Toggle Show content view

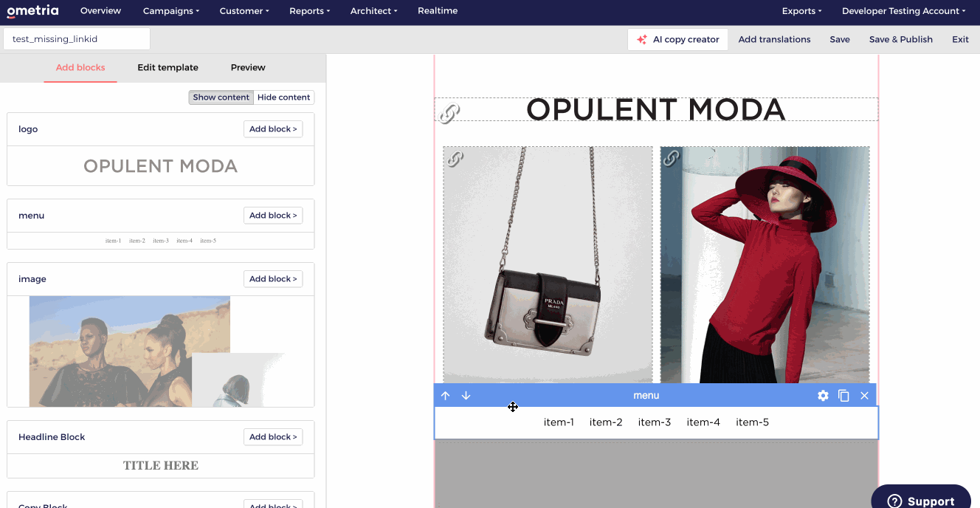click(221, 97)
